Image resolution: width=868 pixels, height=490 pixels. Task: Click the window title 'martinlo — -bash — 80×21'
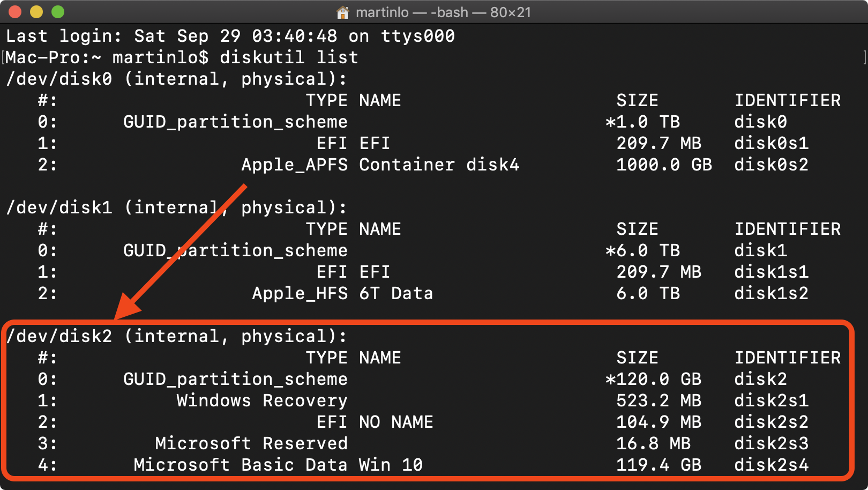point(443,12)
